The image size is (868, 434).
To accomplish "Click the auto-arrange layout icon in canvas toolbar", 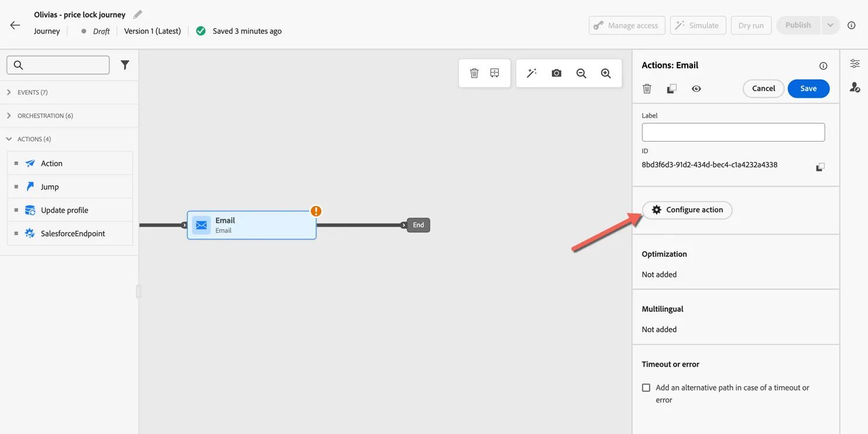I will click(x=495, y=73).
